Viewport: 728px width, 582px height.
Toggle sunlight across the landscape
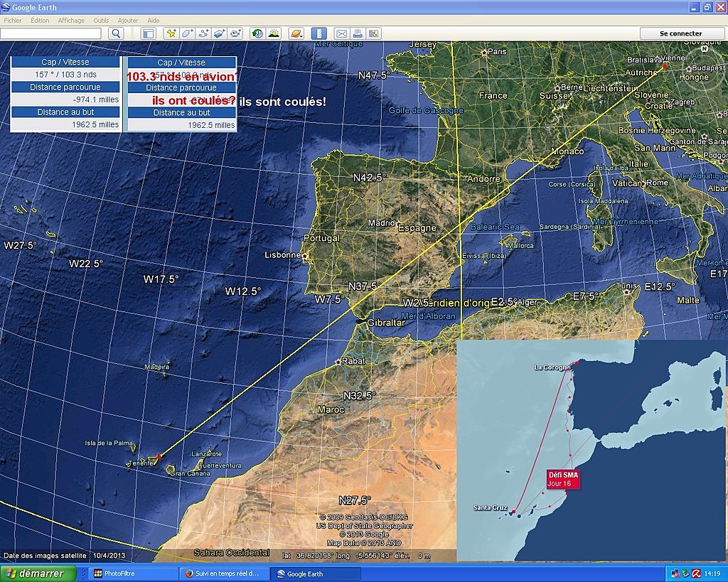coord(274,33)
